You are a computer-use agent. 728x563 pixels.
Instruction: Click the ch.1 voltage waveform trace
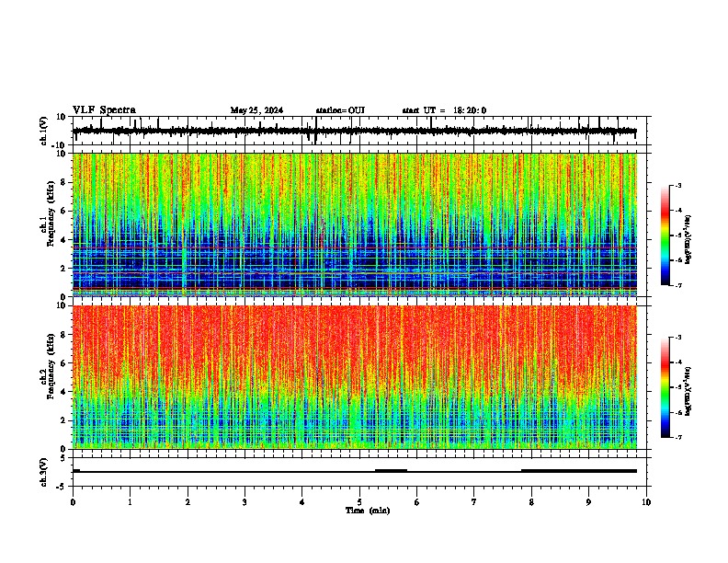[x=355, y=131]
